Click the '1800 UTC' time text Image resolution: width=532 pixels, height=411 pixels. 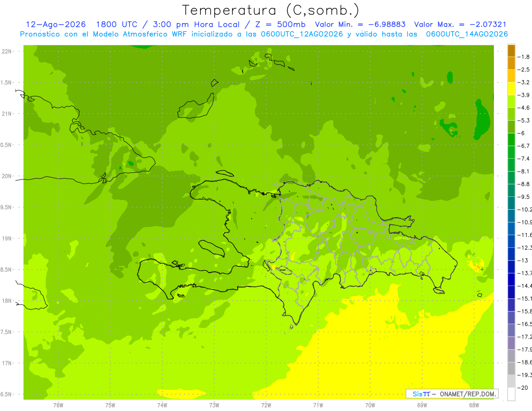(117, 25)
